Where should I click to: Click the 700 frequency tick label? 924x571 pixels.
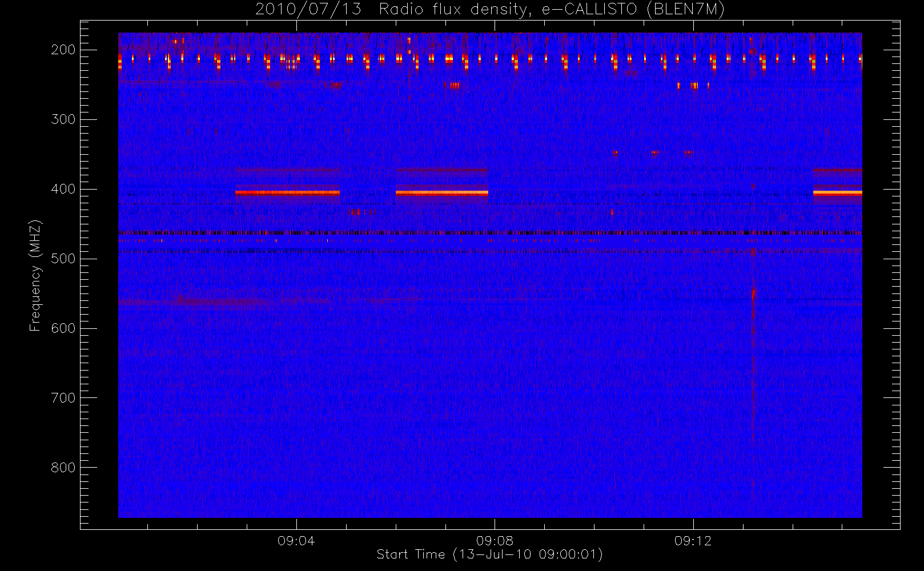(x=63, y=398)
